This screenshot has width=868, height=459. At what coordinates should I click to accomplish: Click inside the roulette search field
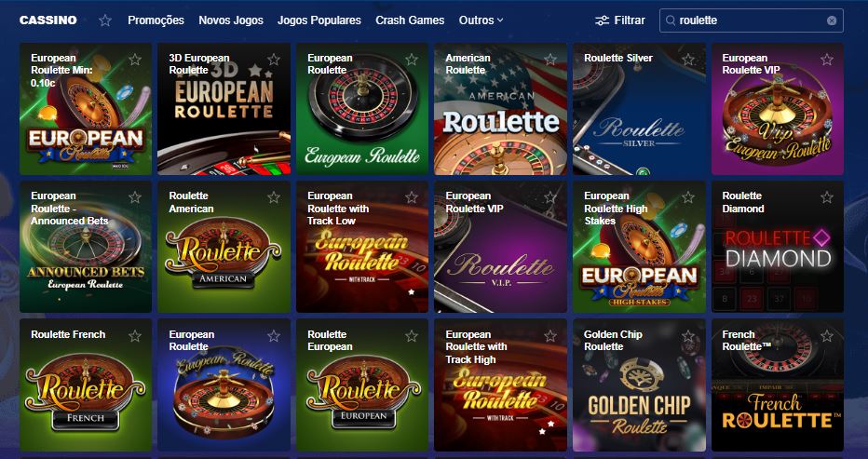(x=752, y=20)
